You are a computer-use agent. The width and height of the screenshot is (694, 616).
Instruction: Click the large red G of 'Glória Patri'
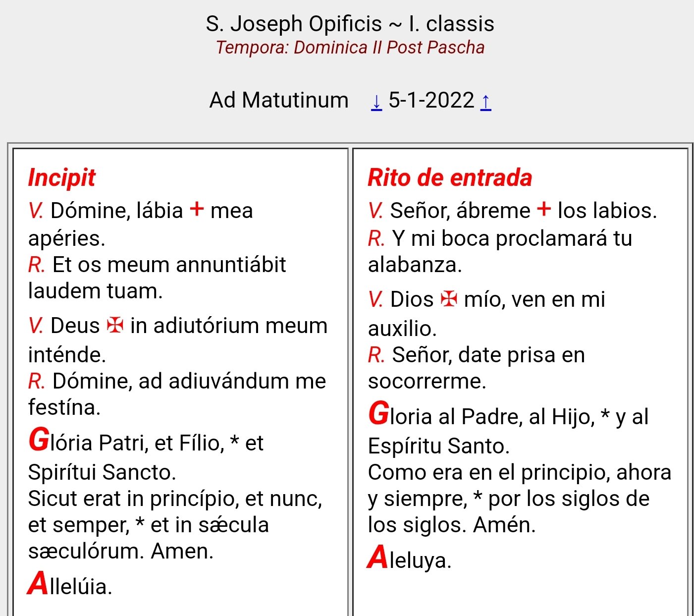(x=39, y=440)
